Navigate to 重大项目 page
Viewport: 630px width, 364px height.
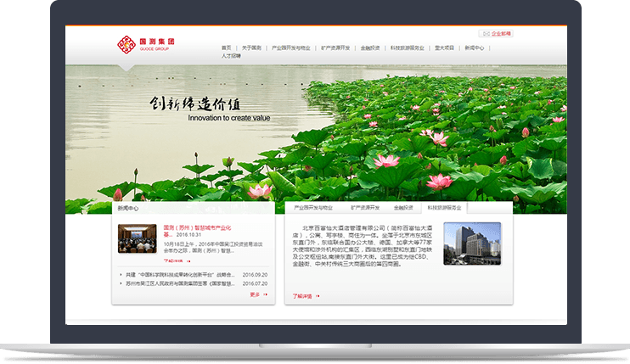coord(444,48)
